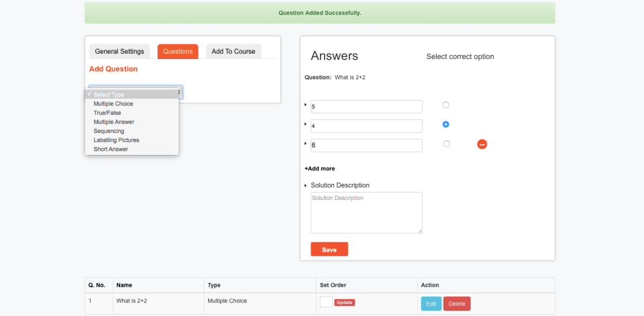The height and width of the screenshot is (316, 644).
Task: Open the General Settings tab
Action: (x=119, y=52)
